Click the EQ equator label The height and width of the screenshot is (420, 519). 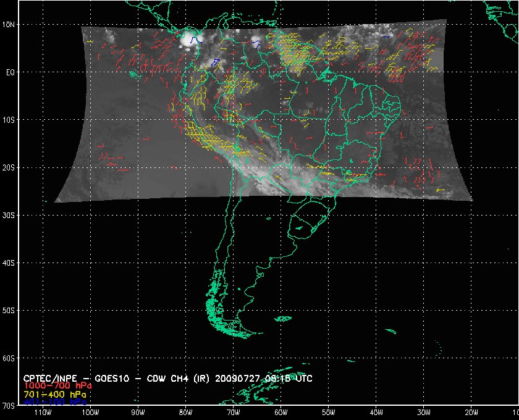[11, 72]
